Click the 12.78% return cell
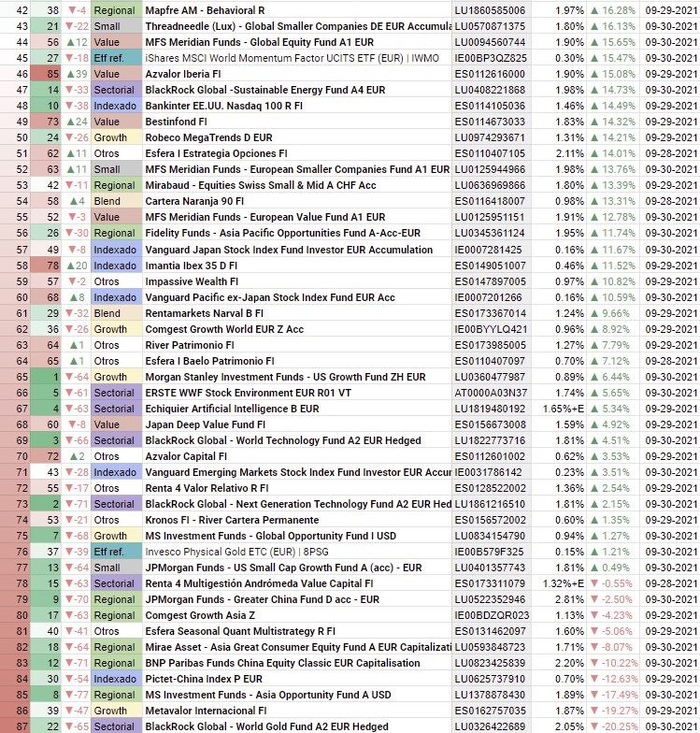Image resolution: width=700 pixels, height=733 pixels. point(613,217)
